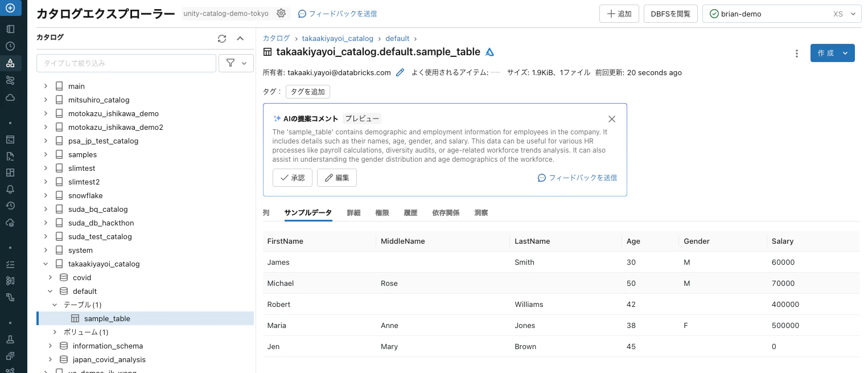Open Delta Live Tables pipeline icon
The image size is (868, 373).
(10, 297)
